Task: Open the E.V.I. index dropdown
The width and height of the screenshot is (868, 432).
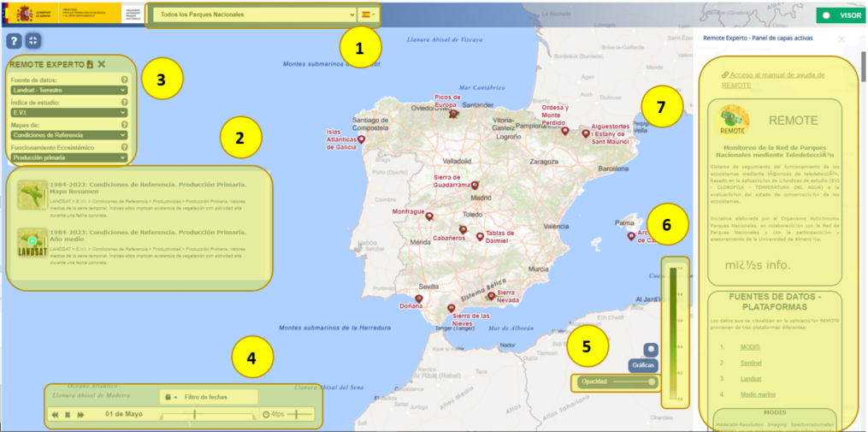Action: pos(69,112)
